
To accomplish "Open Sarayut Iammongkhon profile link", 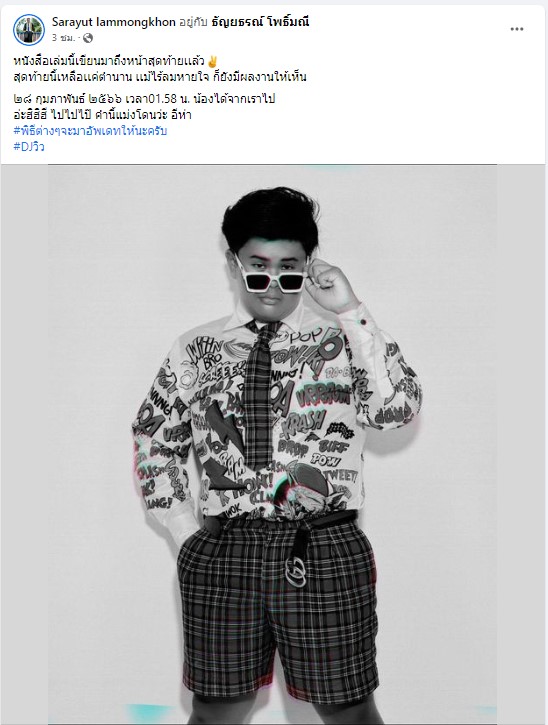I will pos(114,22).
